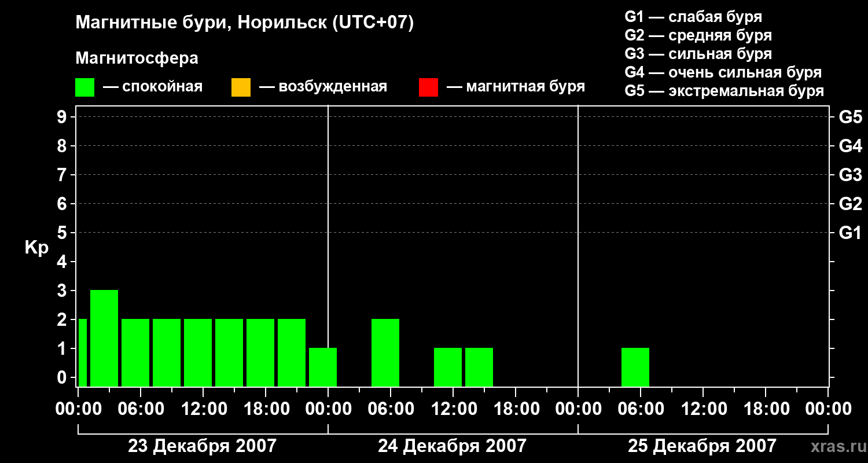The image size is (868, 463).
Task: Click the orange 'возбужденная' legend swatch
Action: (241, 87)
